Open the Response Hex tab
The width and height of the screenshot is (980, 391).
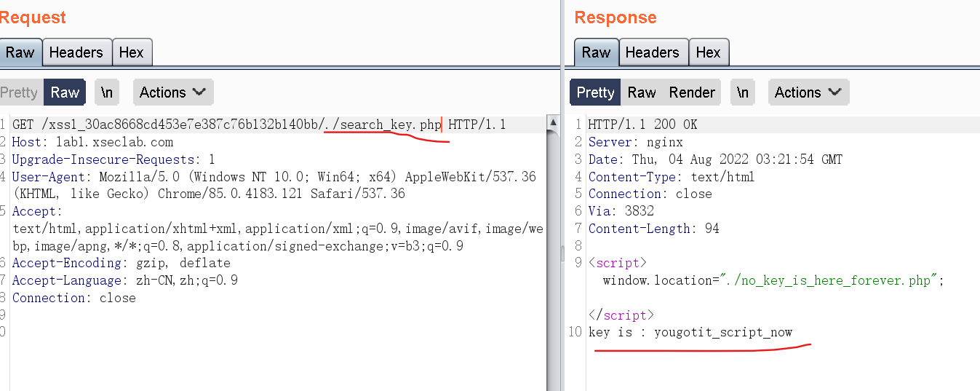click(x=708, y=52)
